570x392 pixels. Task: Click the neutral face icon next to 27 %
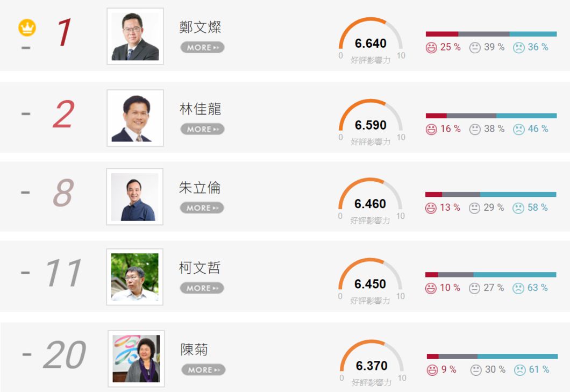pos(474,288)
